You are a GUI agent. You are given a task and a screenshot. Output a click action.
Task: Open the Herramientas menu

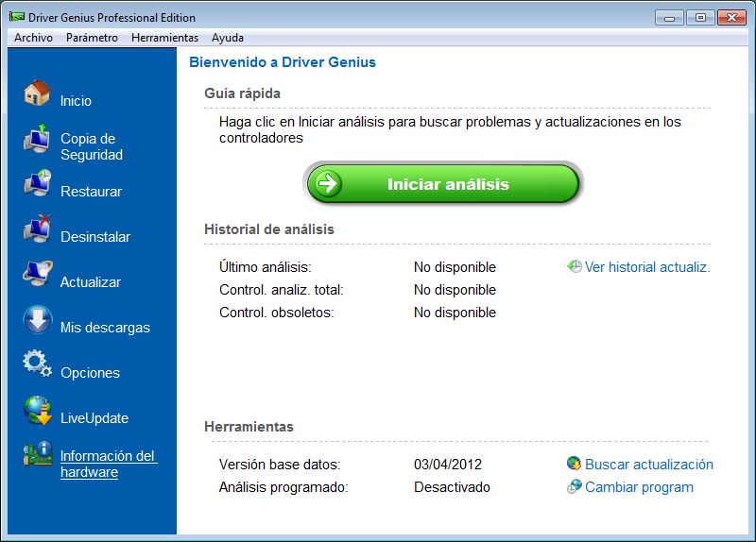164,38
